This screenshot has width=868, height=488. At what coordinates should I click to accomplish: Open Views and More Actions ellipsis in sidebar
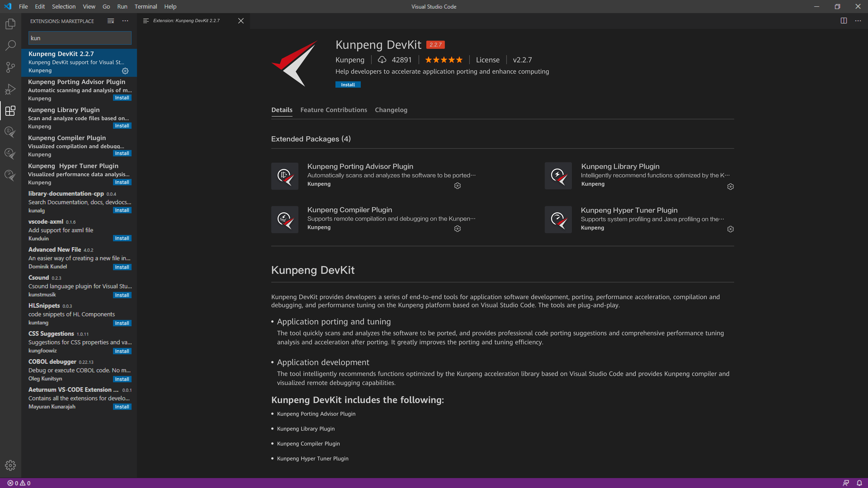tap(125, 21)
